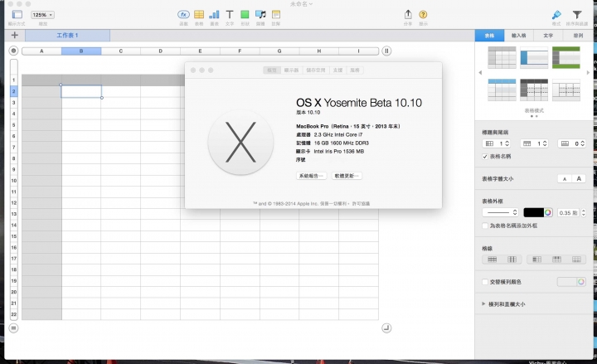Add a comment with the Comment icon
The image size is (597, 364).
click(x=276, y=14)
